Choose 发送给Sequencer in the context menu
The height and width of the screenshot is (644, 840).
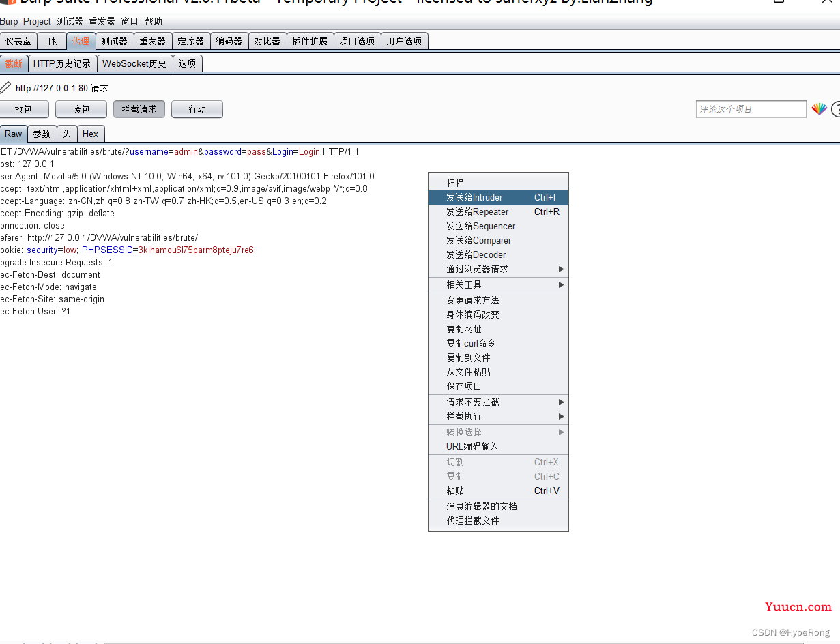(498, 226)
